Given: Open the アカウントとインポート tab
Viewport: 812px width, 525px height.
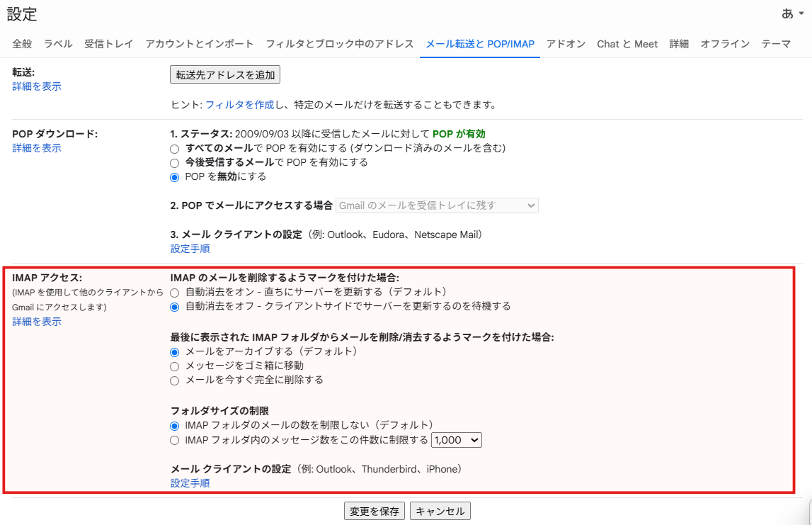Looking at the screenshot, I should coord(198,43).
